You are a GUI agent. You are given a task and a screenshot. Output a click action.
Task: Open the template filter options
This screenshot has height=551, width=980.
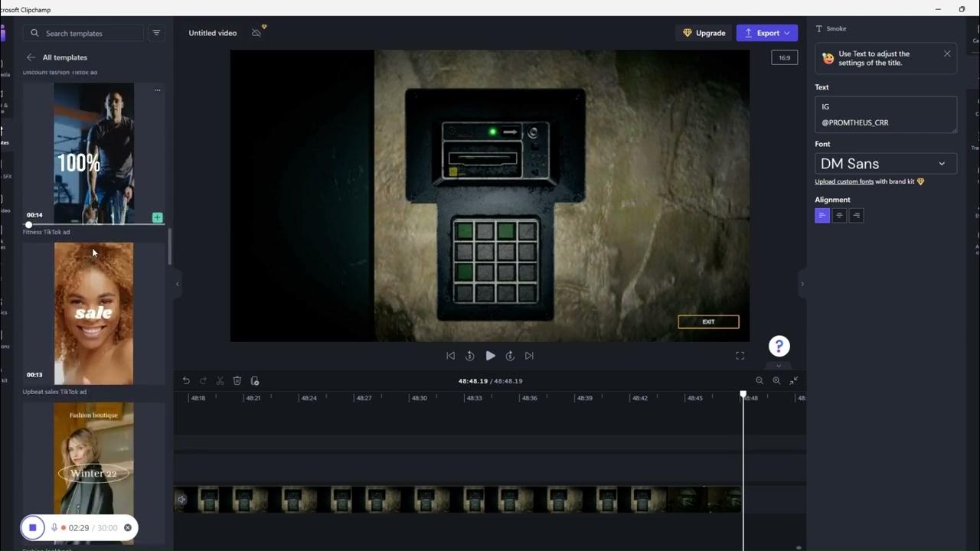(x=156, y=33)
